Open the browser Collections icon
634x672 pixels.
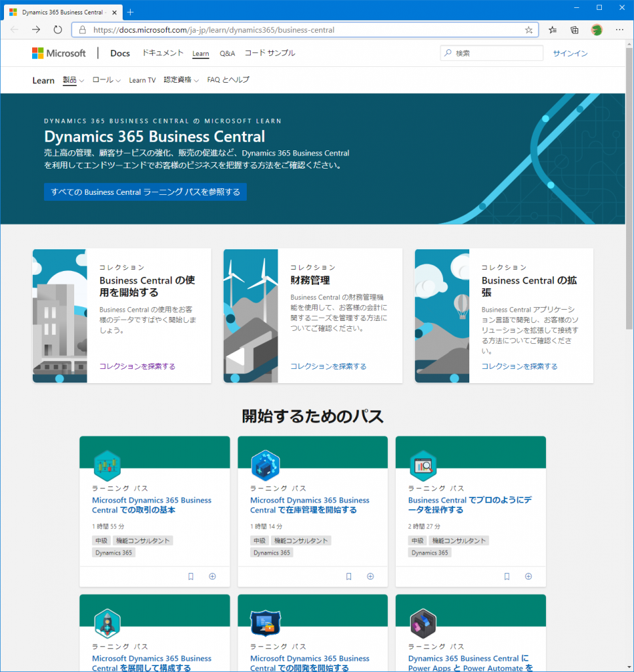[x=574, y=30]
